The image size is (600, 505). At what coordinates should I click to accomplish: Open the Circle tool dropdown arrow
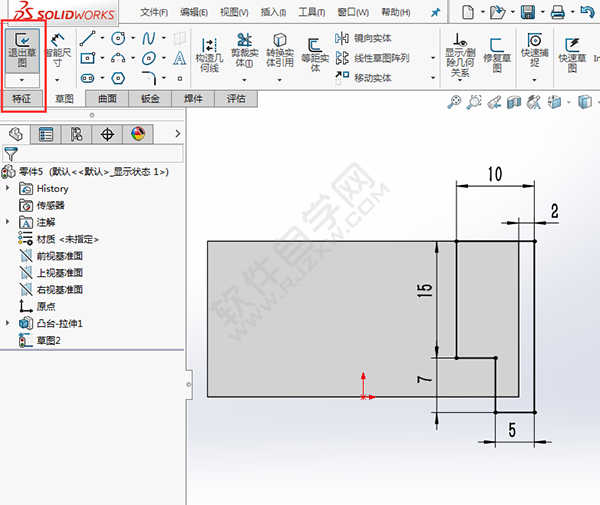click(x=133, y=38)
